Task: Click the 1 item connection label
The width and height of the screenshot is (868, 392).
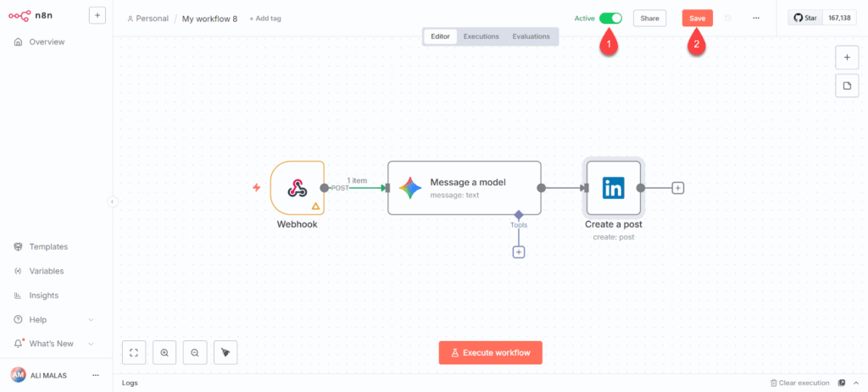Action: click(357, 180)
